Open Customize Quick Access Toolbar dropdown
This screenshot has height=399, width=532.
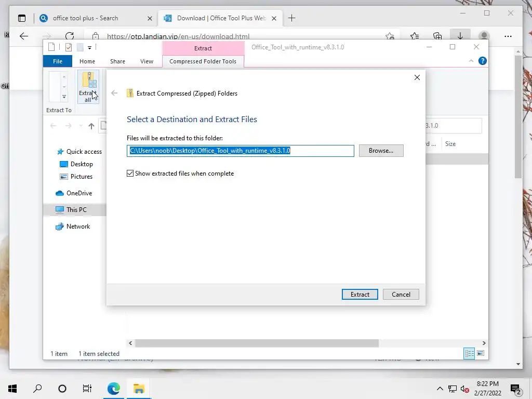coord(89,47)
